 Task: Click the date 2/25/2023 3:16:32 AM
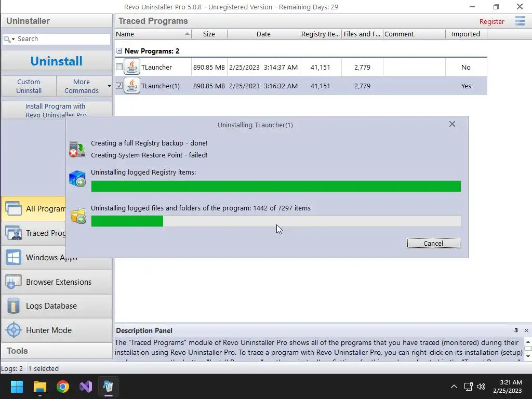point(263,86)
